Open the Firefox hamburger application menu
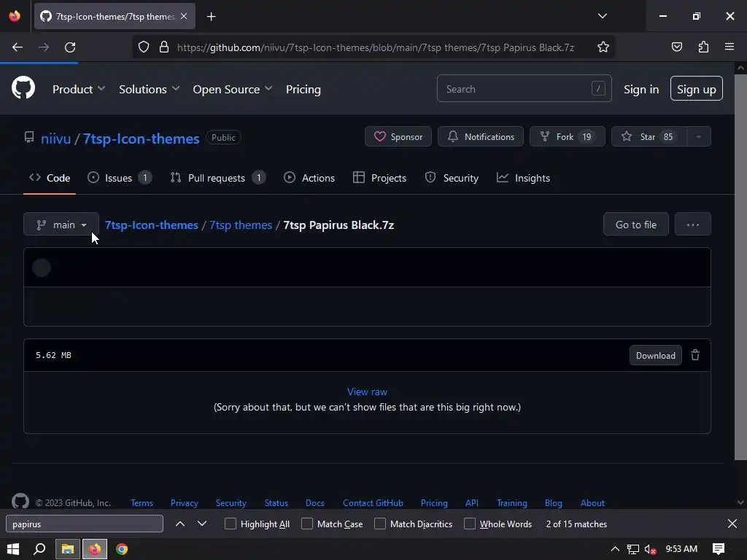 click(729, 47)
